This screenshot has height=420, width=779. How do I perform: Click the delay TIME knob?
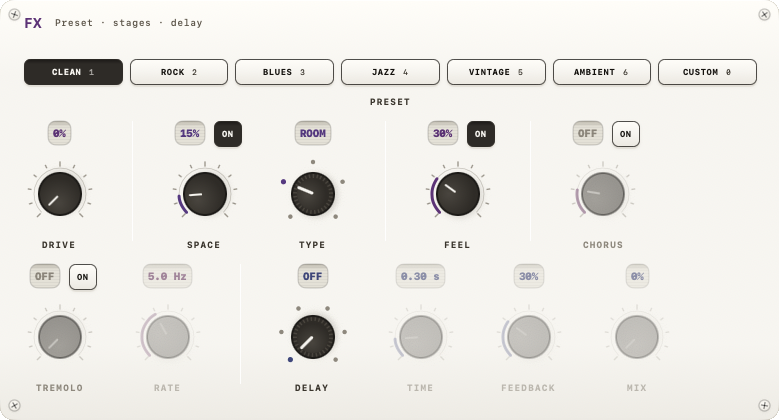coord(420,336)
